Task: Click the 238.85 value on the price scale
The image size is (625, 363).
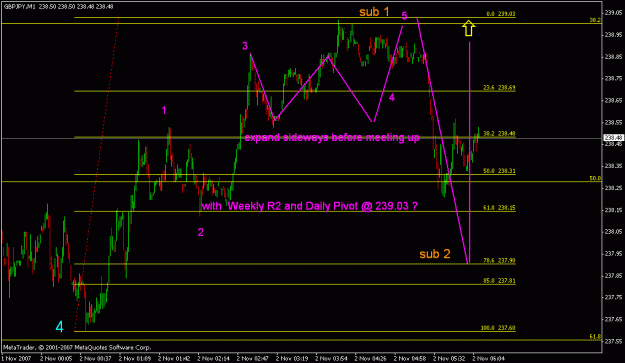Action: tap(614, 57)
